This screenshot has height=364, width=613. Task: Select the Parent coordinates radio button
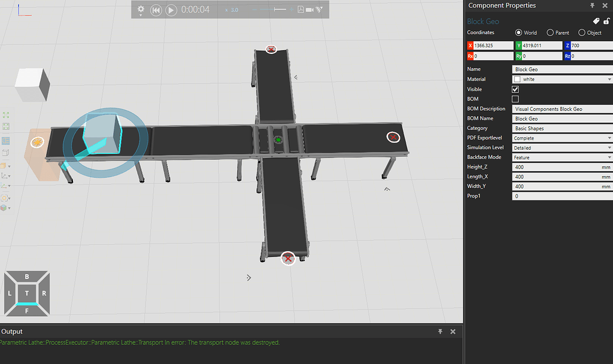pos(550,33)
